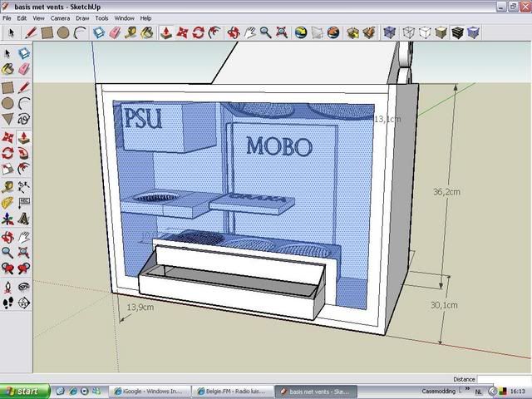
Task: Click the Distance measurement input field
Action: coord(503,379)
